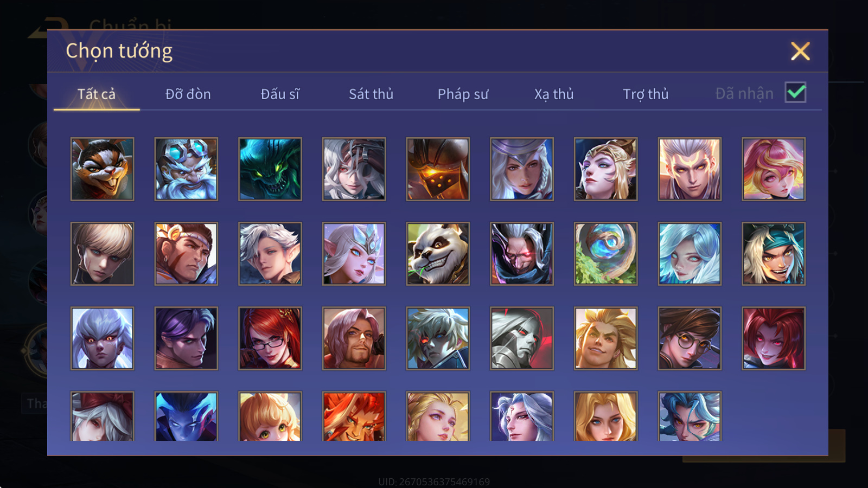Viewport: 868px width, 488px height.
Task: Choose the goggled white-bearded dwarf hero
Action: pyautogui.click(x=186, y=169)
